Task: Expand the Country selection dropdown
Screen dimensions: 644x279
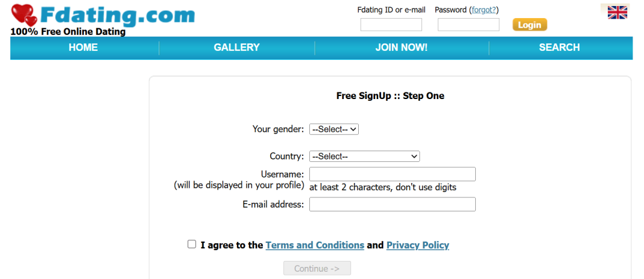Action: pyautogui.click(x=364, y=156)
